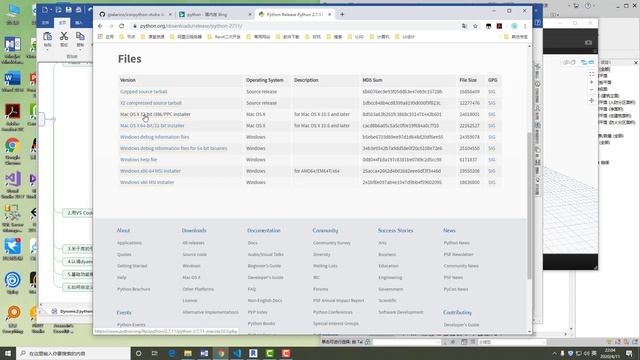Switch to Visual Studio Code on taskbar

point(237,353)
